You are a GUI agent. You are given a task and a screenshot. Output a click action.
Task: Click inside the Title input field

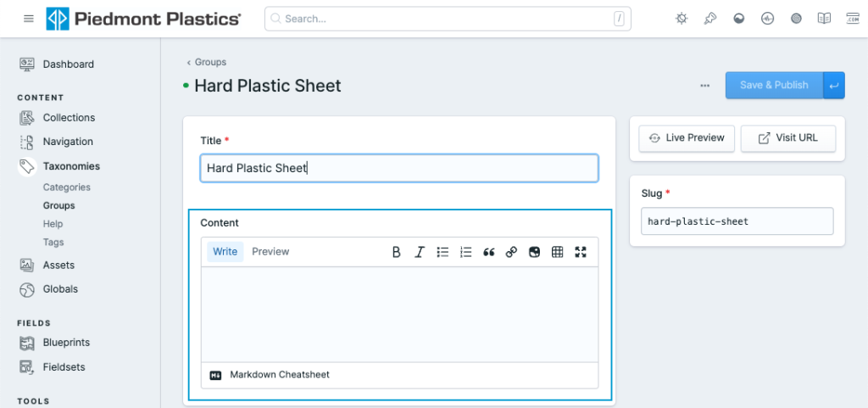[399, 168]
